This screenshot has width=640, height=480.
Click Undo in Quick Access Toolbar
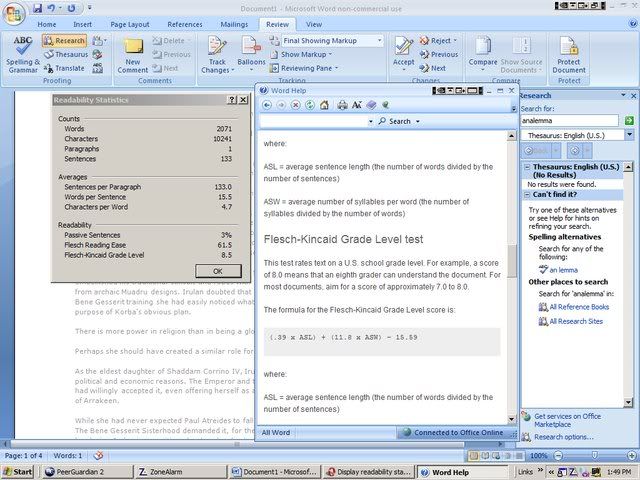(x=51, y=8)
